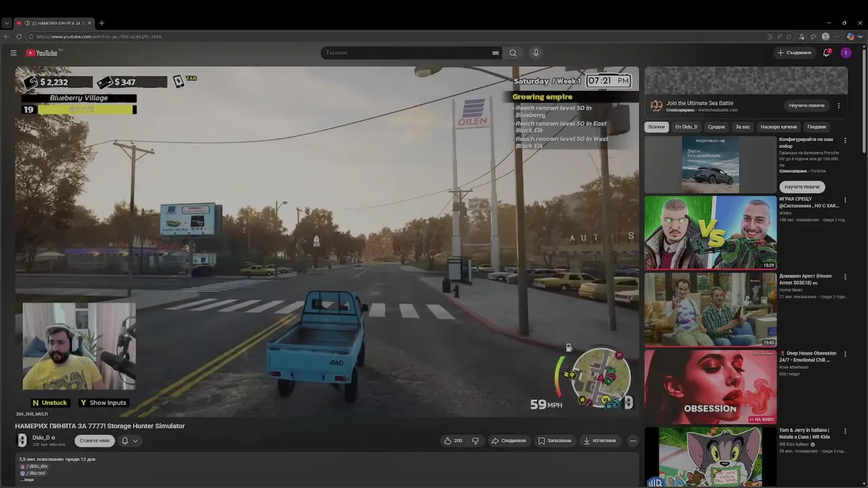Start voice search with the microphone icon
Image resolution: width=868 pixels, height=488 pixels.
pos(536,53)
